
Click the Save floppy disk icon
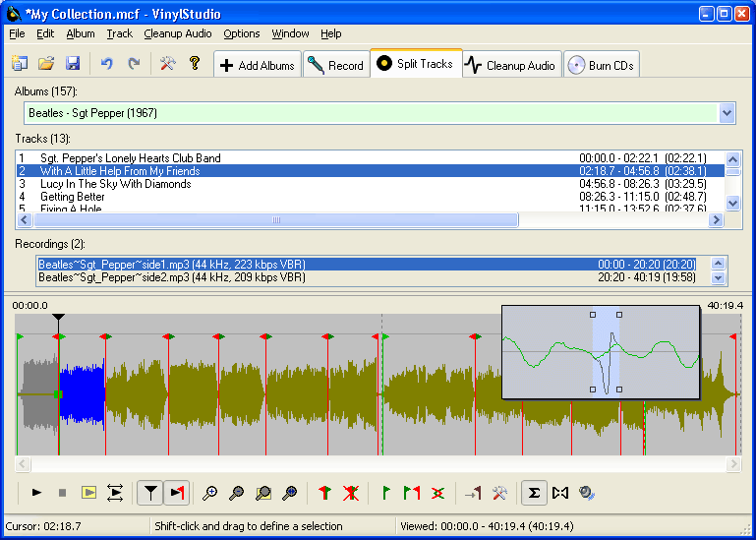[x=73, y=63]
